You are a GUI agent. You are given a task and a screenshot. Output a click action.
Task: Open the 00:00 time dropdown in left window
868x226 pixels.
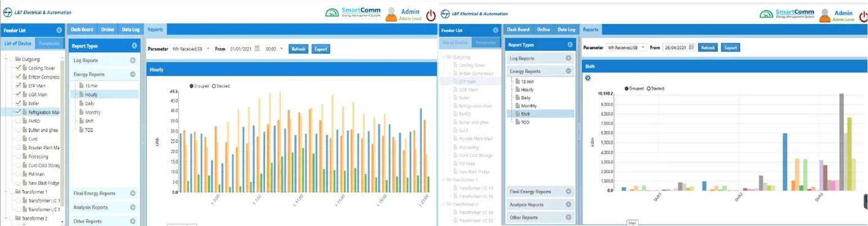pos(274,49)
